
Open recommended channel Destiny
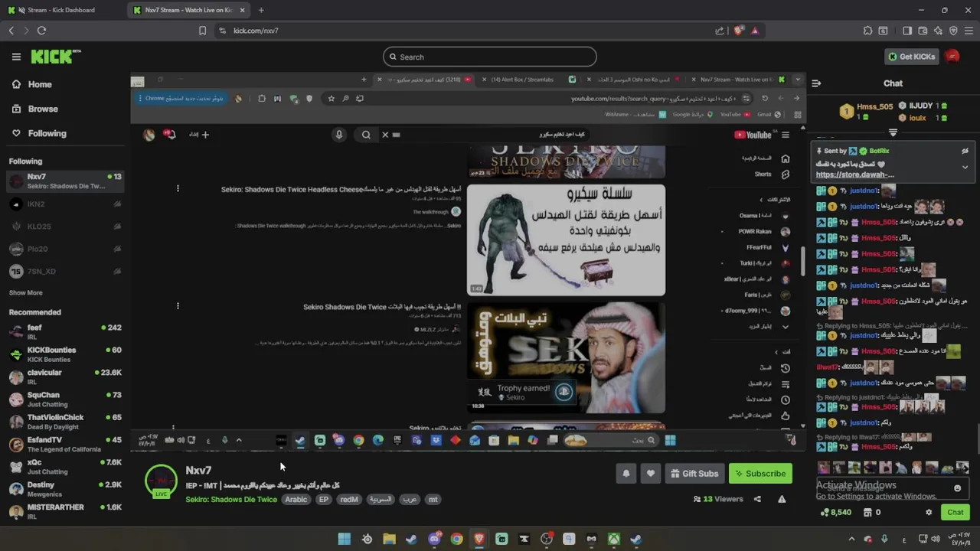pos(65,489)
